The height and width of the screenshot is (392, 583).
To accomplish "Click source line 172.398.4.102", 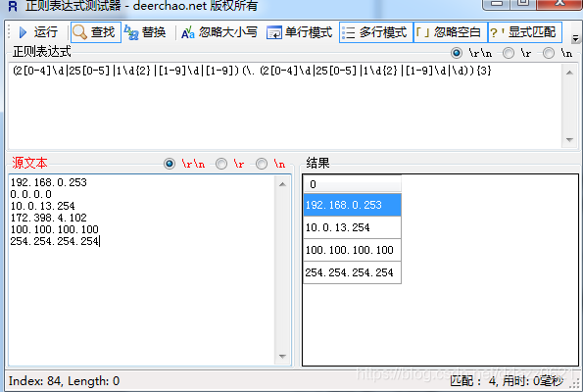I will (48, 218).
